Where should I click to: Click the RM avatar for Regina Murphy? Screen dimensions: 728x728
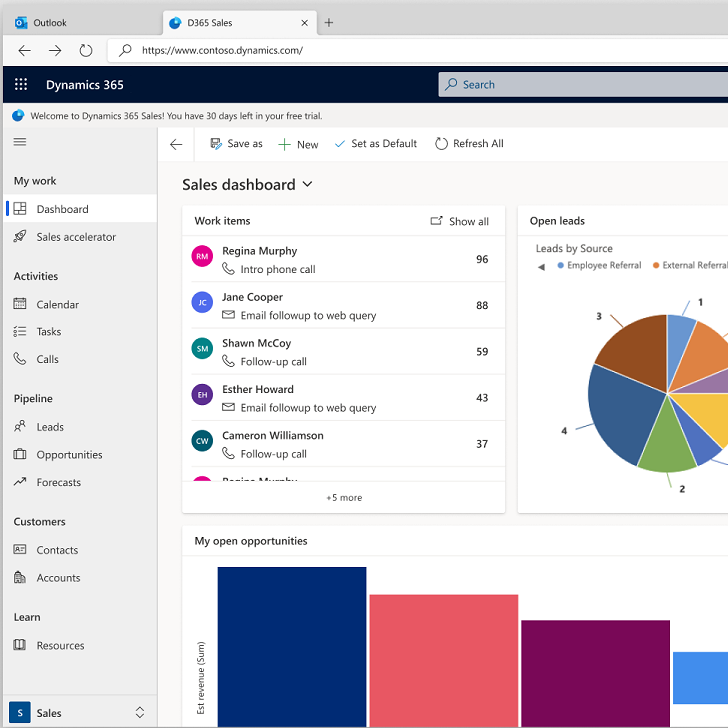(202, 256)
